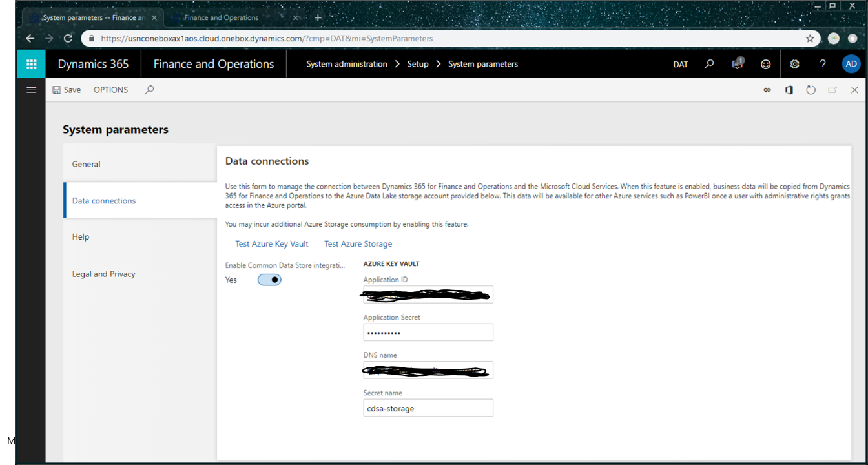This screenshot has height=465, width=868.
Task: Open the Settings gear in the navigation bar
Action: pos(794,64)
